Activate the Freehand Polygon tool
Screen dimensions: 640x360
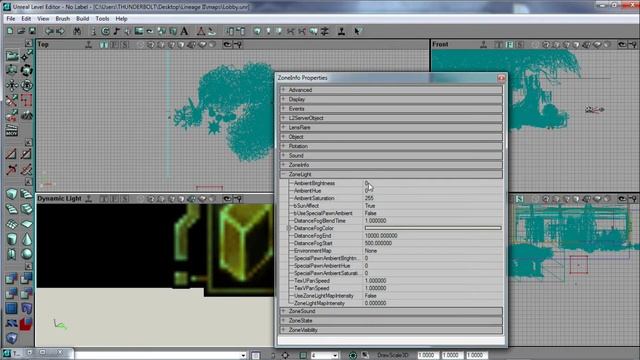tap(27, 100)
